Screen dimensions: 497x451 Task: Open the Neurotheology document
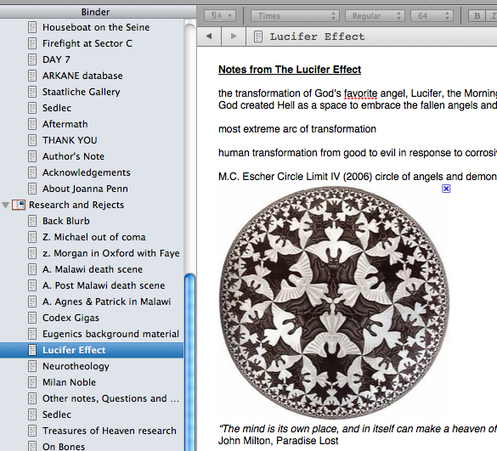coord(76,366)
